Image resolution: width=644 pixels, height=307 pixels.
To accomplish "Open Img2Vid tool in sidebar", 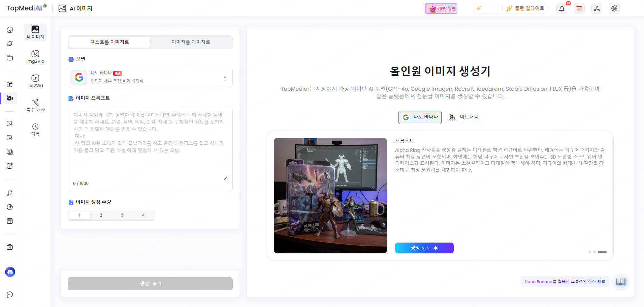I will coord(35,56).
